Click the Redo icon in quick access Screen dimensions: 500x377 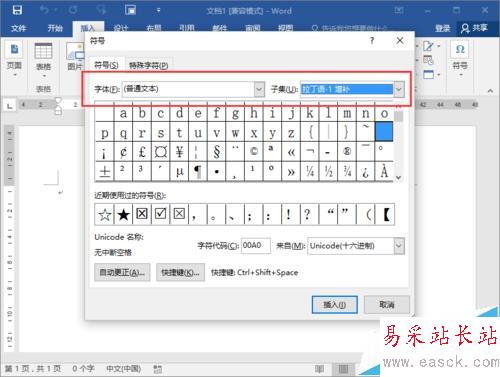(73, 10)
